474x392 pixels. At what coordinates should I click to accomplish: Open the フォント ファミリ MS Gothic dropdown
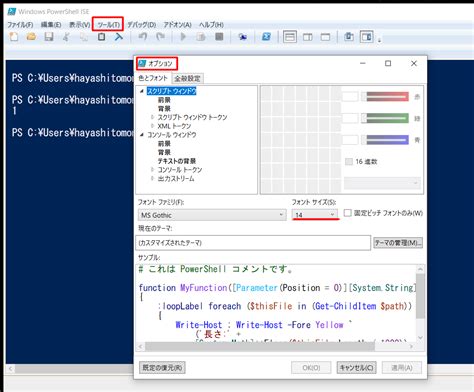(x=212, y=215)
